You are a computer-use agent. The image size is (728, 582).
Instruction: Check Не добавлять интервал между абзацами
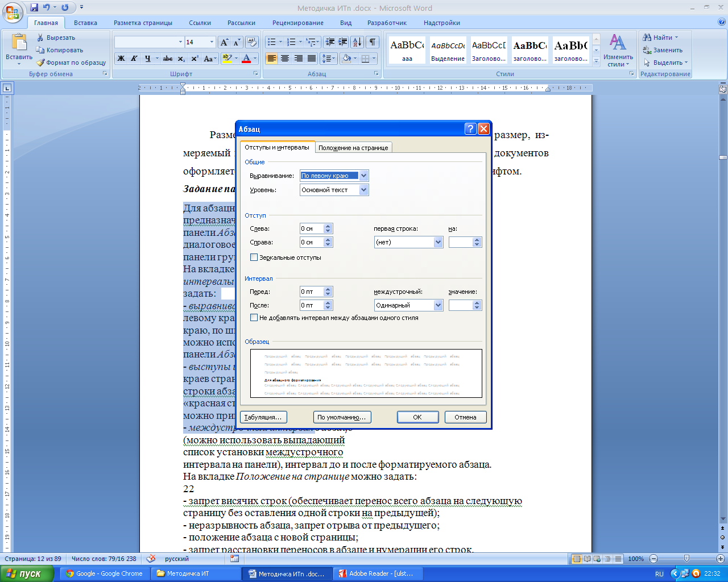[254, 318]
